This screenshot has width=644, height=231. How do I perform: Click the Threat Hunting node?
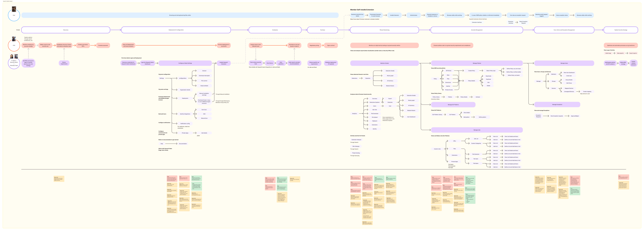coord(356,153)
